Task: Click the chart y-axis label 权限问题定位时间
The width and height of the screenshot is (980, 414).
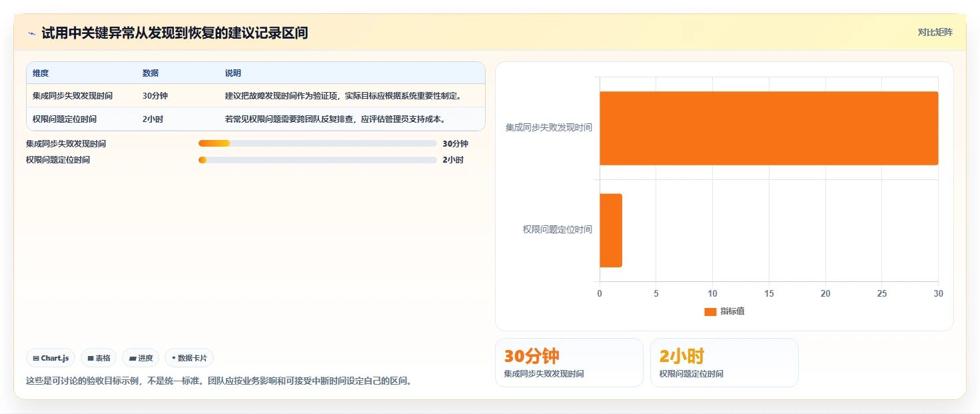Action: (558, 229)
